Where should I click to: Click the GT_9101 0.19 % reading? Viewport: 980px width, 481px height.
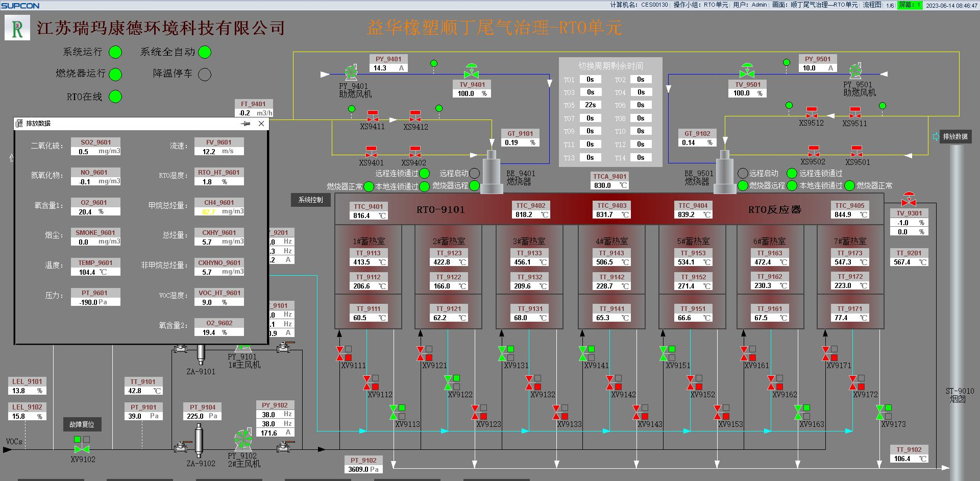(x=520, y=143)
